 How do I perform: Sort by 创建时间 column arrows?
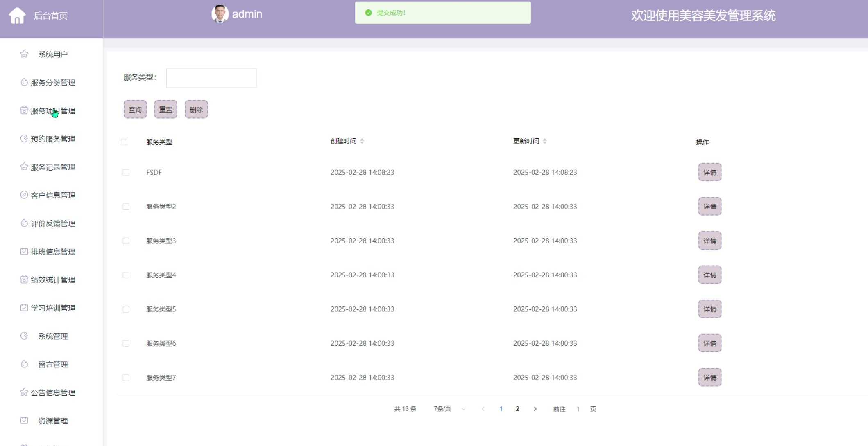point(362,141)
